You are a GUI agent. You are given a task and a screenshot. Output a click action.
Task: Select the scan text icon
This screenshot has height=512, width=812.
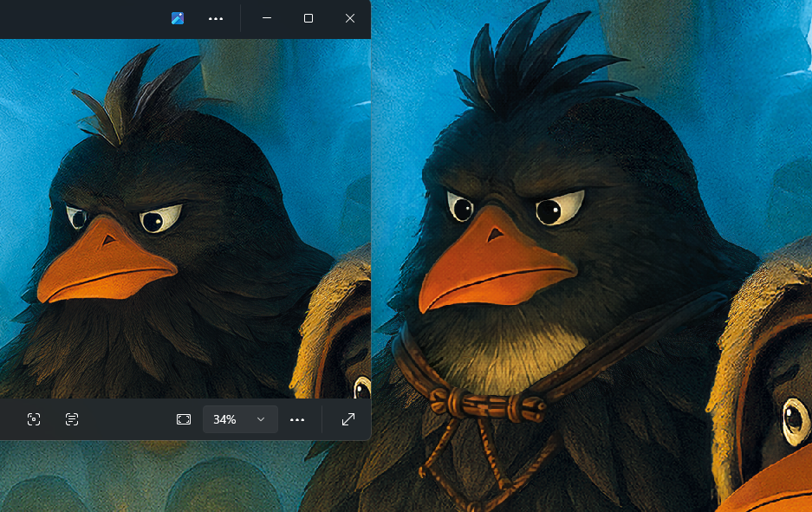pos(71,419)
